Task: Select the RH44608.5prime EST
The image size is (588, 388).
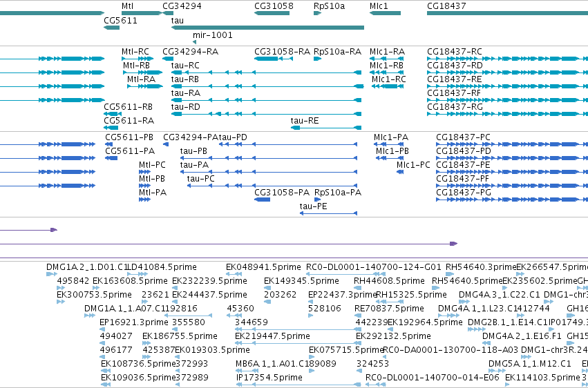Action: [358, 288]
